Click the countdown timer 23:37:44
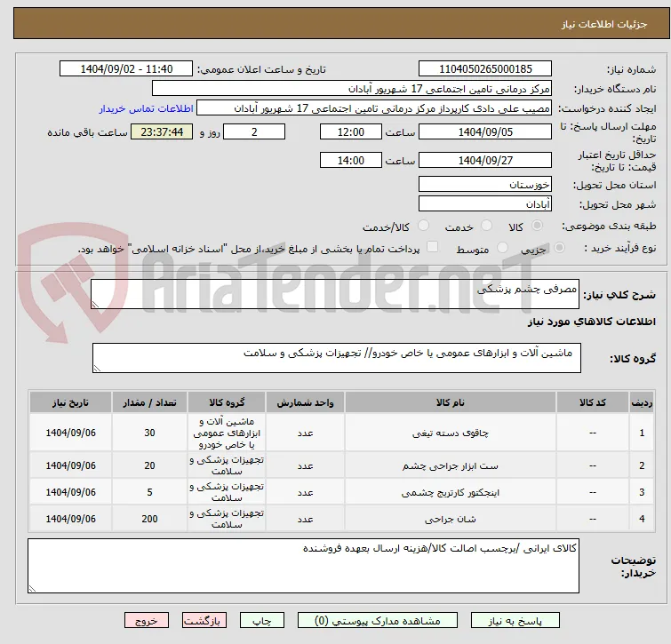Image resolution: width=671 pixels, height=644 pixels. (x=162, y=131)
